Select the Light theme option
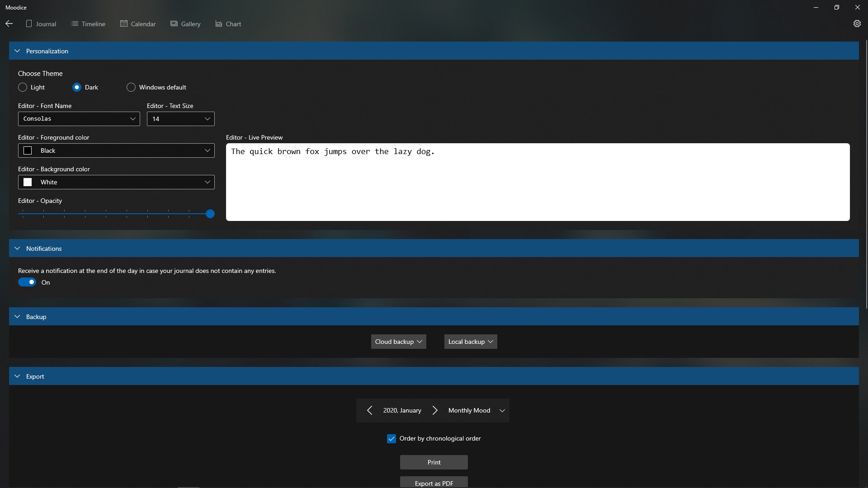Viewport: 868px width, 488px height. 23,87
